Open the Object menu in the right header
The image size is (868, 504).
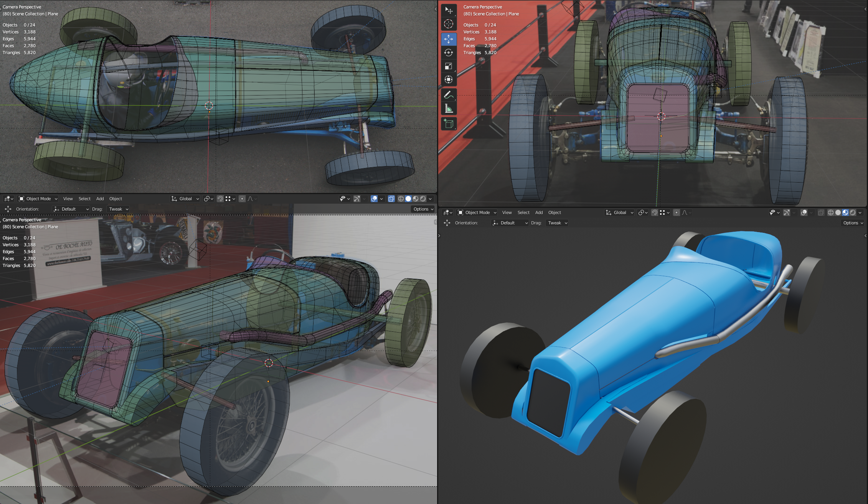554,212
